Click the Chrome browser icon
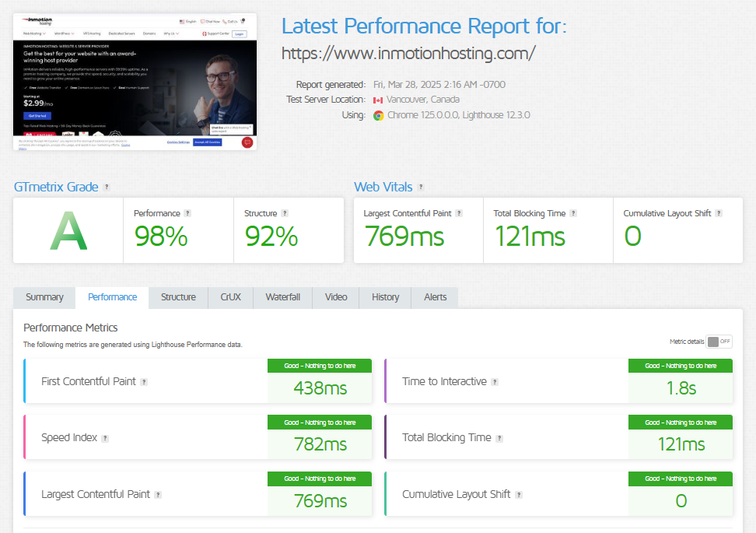This screenshot has width=756, height=533. coord(379,116)
